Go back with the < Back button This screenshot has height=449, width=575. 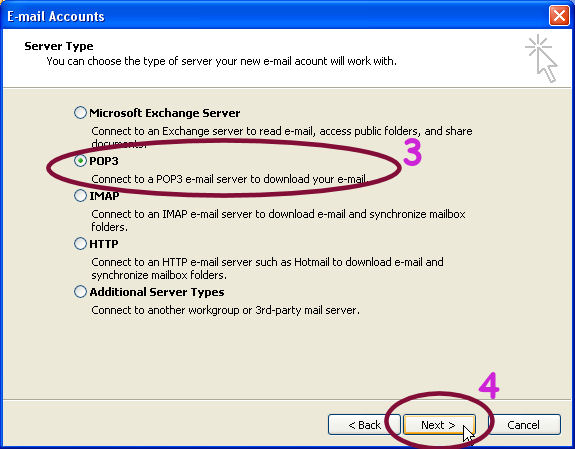[364, 425]
